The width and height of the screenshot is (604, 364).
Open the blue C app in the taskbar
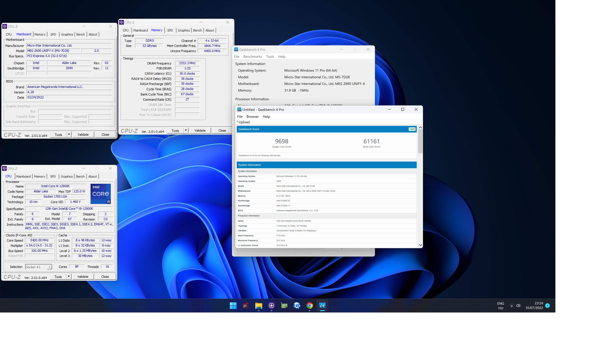(x=297, y=305)
